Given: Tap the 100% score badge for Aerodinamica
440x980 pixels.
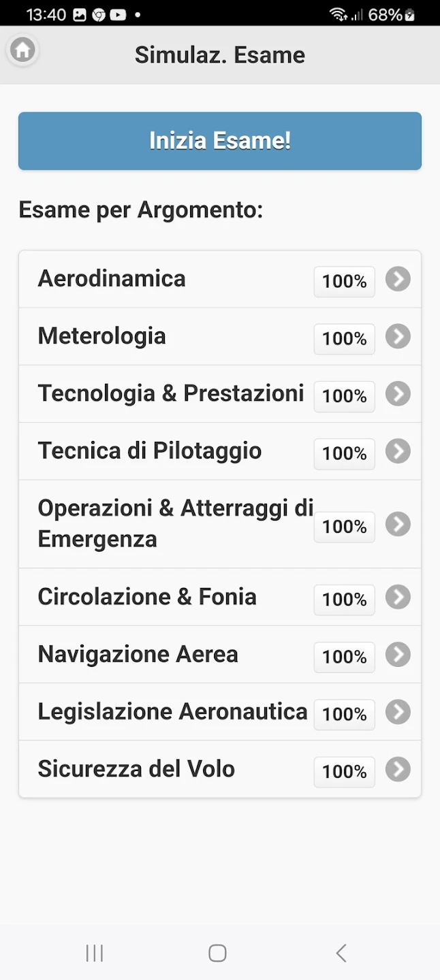Looking at the screenshot, I should tap(344, 281).
